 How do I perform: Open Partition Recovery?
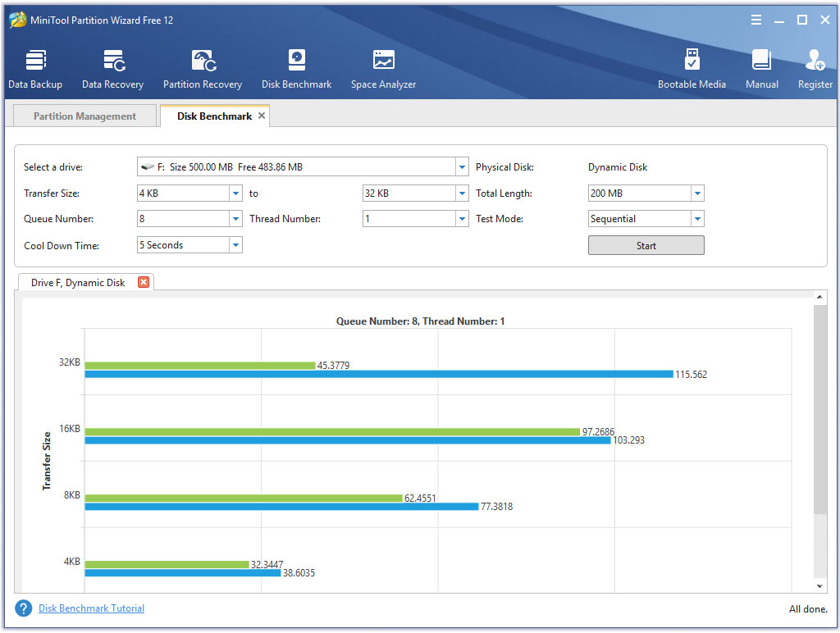click(x=203, y=67)
